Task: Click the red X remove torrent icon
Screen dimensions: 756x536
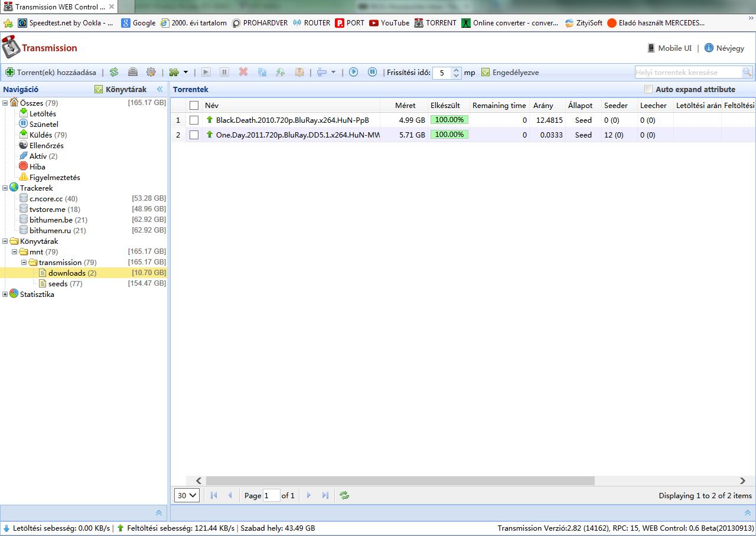Action: (243, 72)
